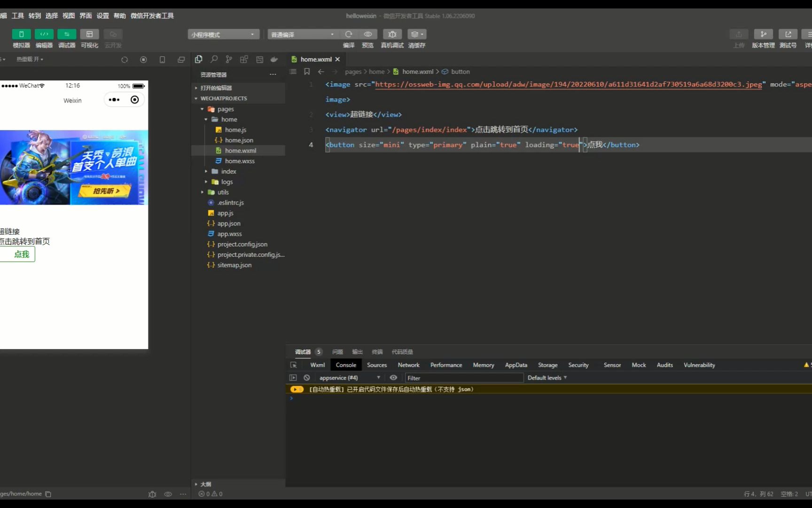Open Version Management
This screenshot has height=508, width=812.
763,34
